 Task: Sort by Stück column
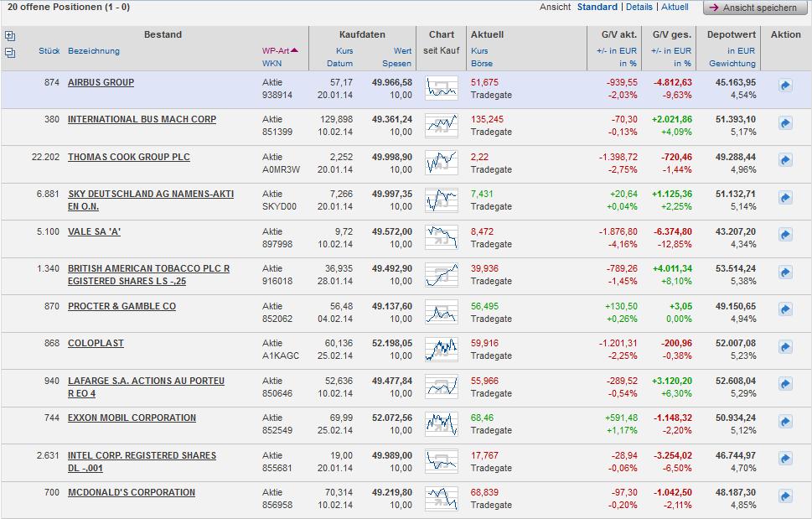point(49,51)
